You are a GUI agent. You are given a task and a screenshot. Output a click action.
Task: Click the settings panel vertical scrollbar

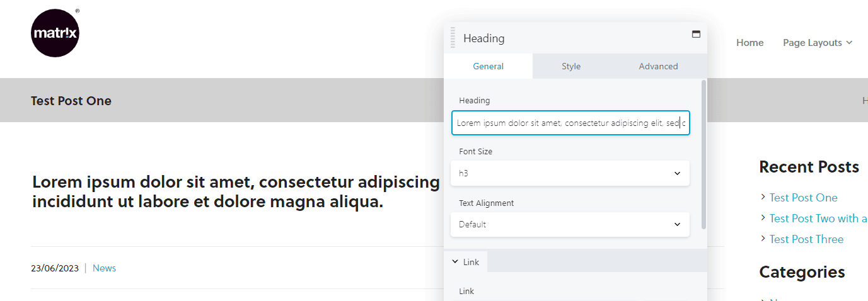(x=703, y=154)
